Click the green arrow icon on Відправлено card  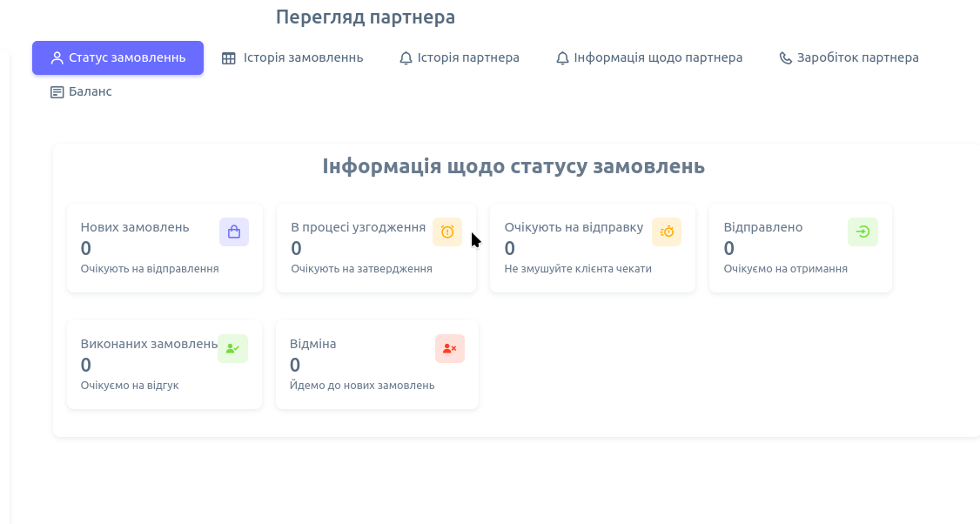click(x=863, y=232)
